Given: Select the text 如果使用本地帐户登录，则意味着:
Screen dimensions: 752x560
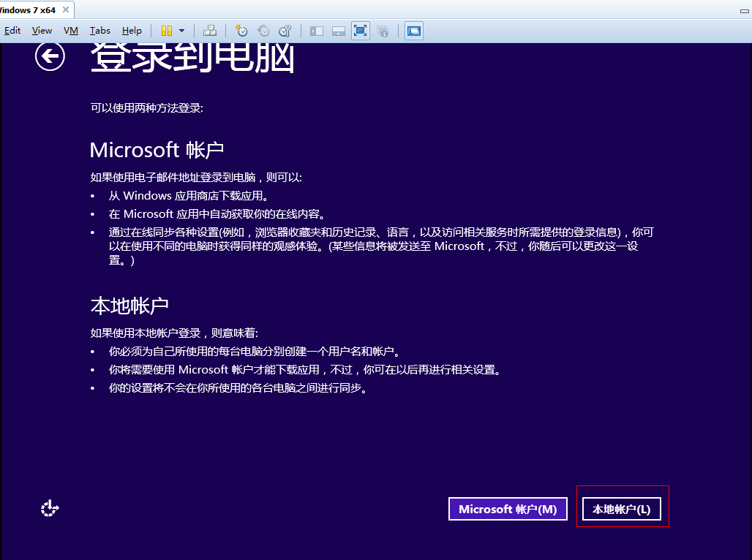Looking at the screenshot, I should pyautogui.click(x=174, y=333).
